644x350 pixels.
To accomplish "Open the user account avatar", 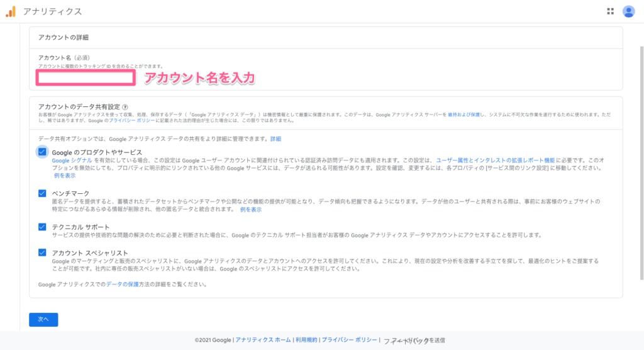I will coord(628,11).
